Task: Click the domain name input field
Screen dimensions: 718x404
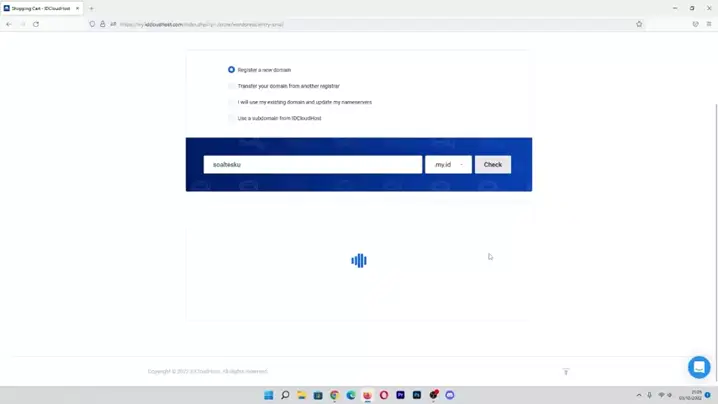Action: pyautogui.click(x=313, y=164)
